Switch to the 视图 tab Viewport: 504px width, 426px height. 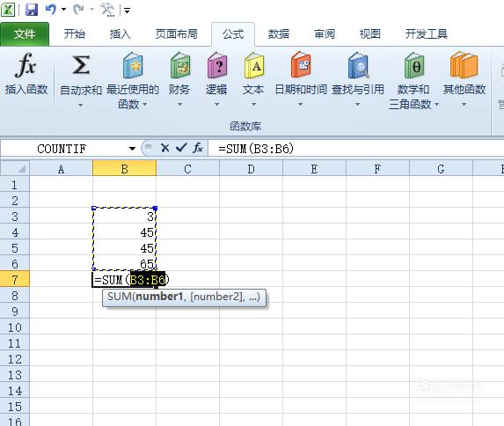pyautogui.click(x=370, y=33)
